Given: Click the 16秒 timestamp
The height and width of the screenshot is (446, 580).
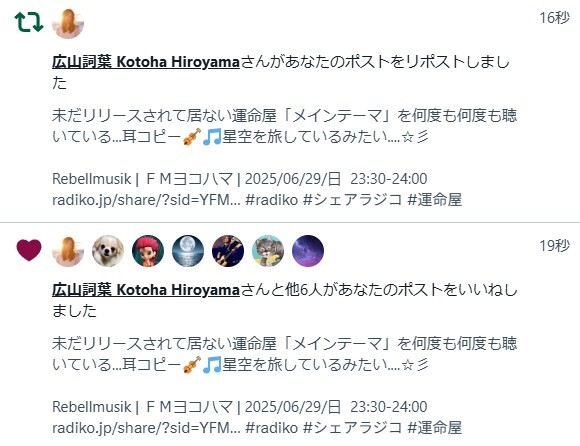Looking at the screenshot, I should [x=554, y=17].
